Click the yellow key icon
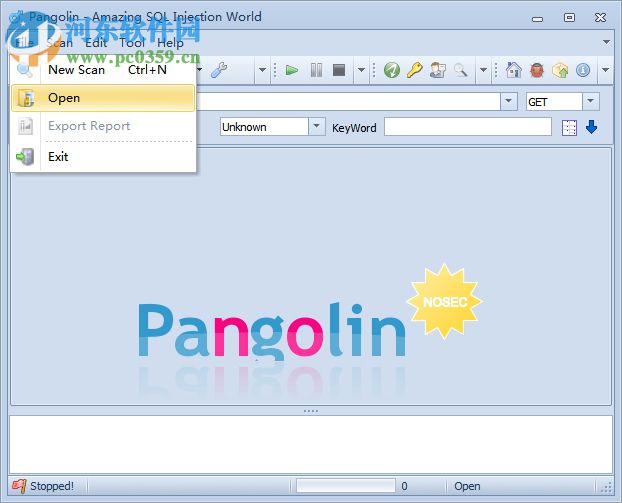The image size is (622, 503). (415, 71)
